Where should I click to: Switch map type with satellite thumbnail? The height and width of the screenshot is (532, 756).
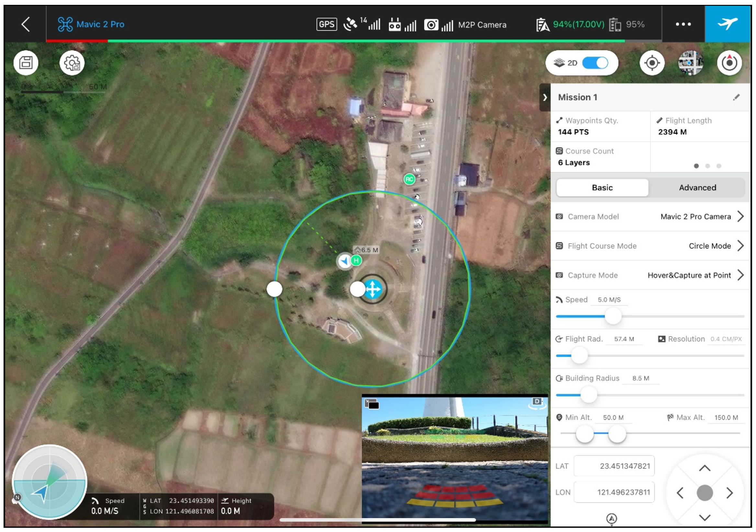click(x=690, y=63)
